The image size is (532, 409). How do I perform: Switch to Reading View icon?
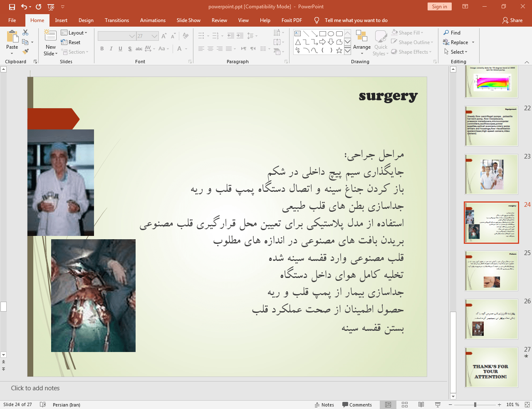click(x=421, y=405)
